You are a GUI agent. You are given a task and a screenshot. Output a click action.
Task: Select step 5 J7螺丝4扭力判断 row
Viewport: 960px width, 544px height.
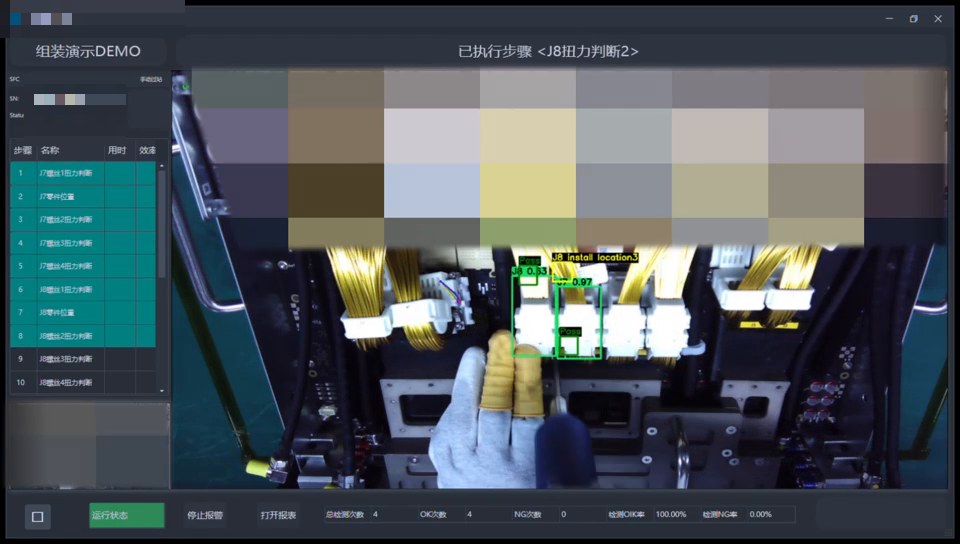pos(83,266)
